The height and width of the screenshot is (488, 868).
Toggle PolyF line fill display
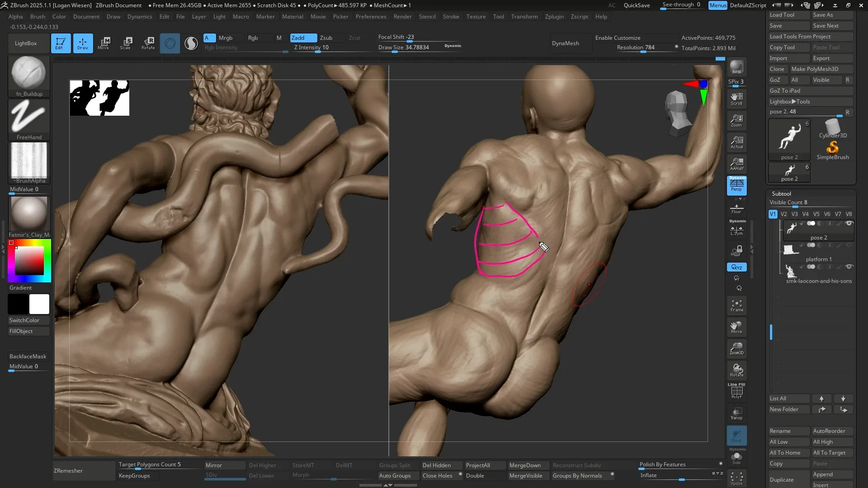(x=736, y=391)
